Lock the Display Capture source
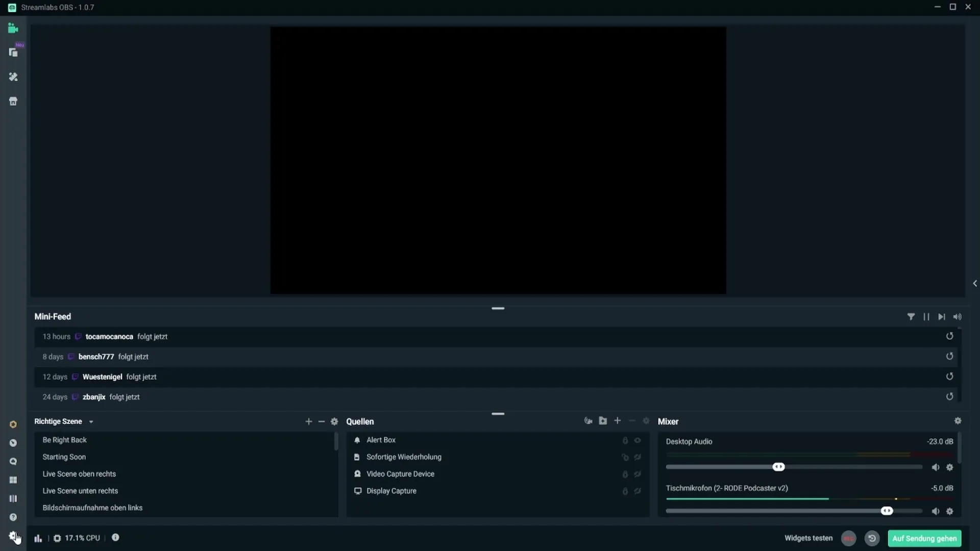 [x=625, y=491]
